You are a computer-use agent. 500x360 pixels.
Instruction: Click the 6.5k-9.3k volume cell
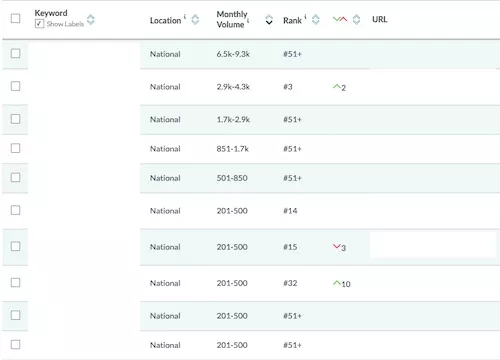233,54
